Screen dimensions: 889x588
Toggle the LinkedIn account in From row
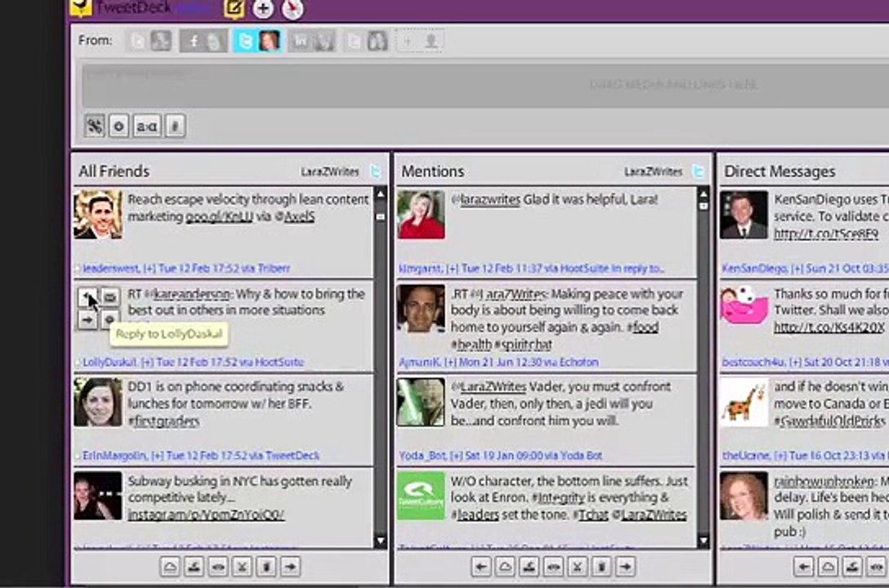pyautogui.click(x=312, y=41)
